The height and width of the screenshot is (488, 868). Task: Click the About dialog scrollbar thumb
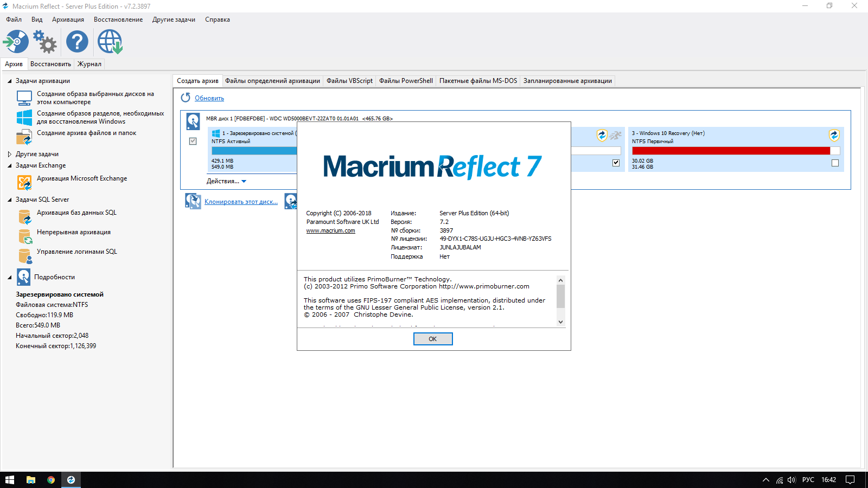pos(561,296)
